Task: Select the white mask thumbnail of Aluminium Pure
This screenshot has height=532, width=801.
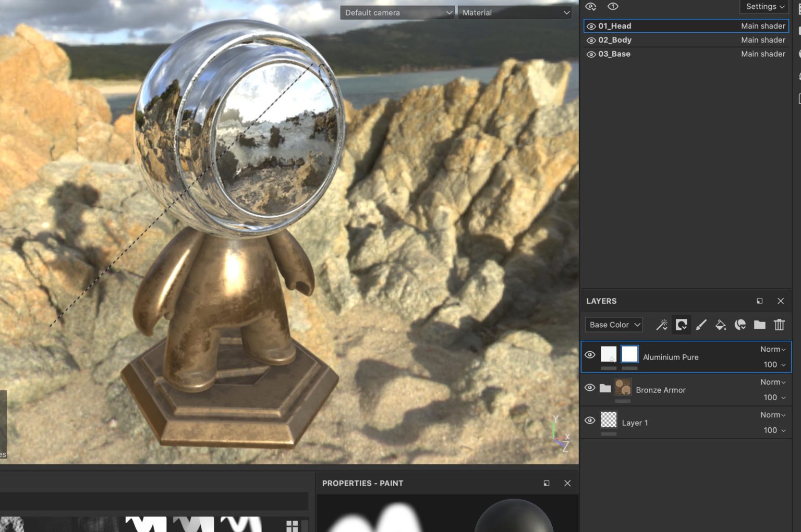Action: tap(629, 354)
